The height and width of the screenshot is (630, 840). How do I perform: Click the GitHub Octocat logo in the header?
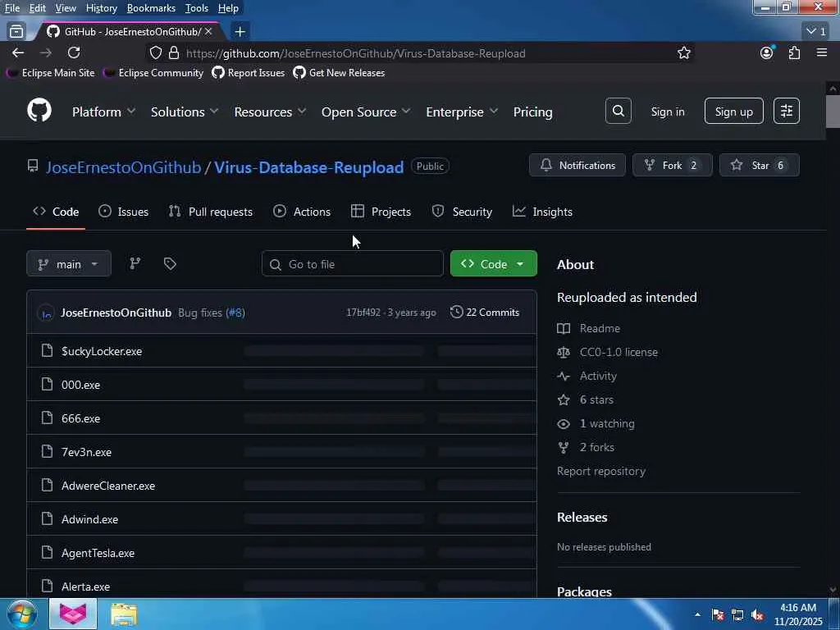point(39,111)
